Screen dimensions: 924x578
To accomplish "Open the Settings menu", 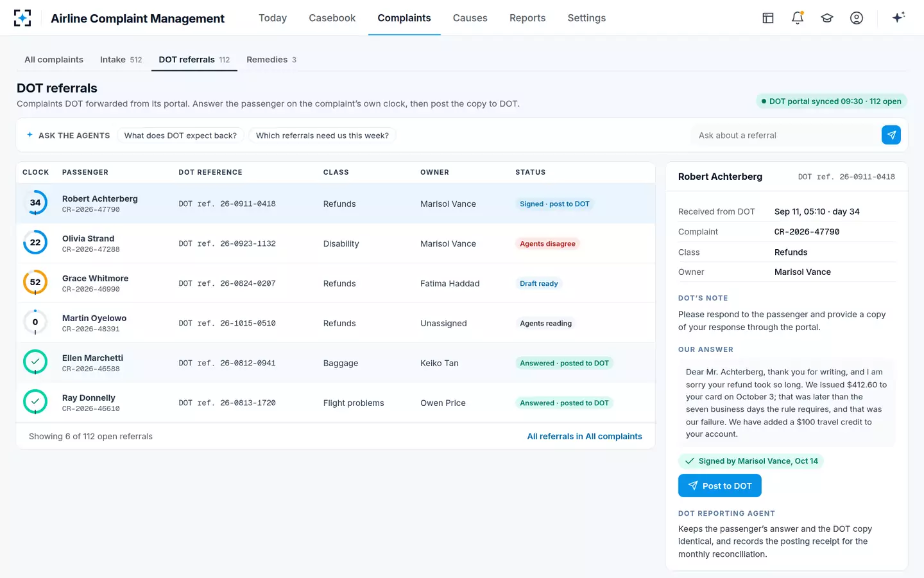I will pyautogui.click(x=586, y=18).
